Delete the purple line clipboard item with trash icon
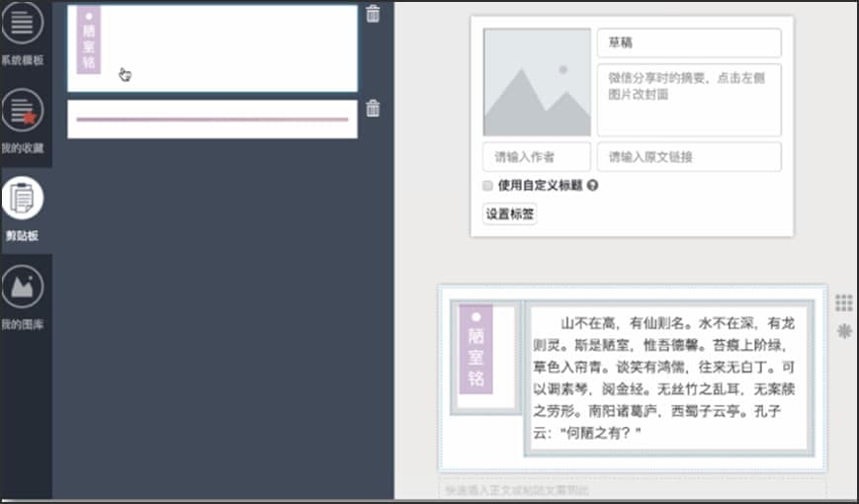 [x=373, y=108]
